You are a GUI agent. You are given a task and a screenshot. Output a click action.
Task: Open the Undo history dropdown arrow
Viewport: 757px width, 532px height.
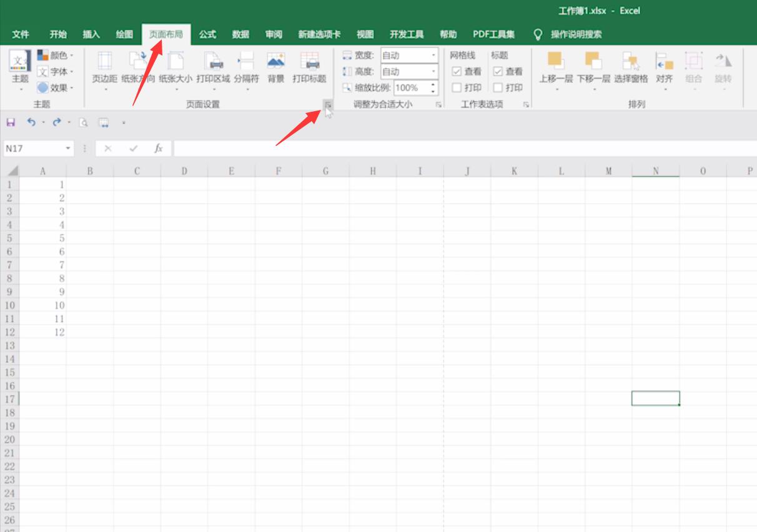click(x=44, y=122)
